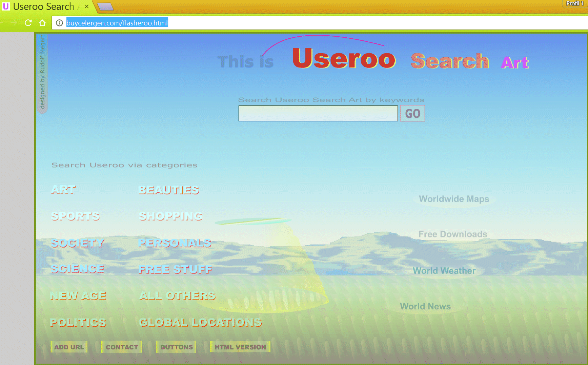Switch to the HTML VERSION

pyautogui.click(x=240, y=347)
